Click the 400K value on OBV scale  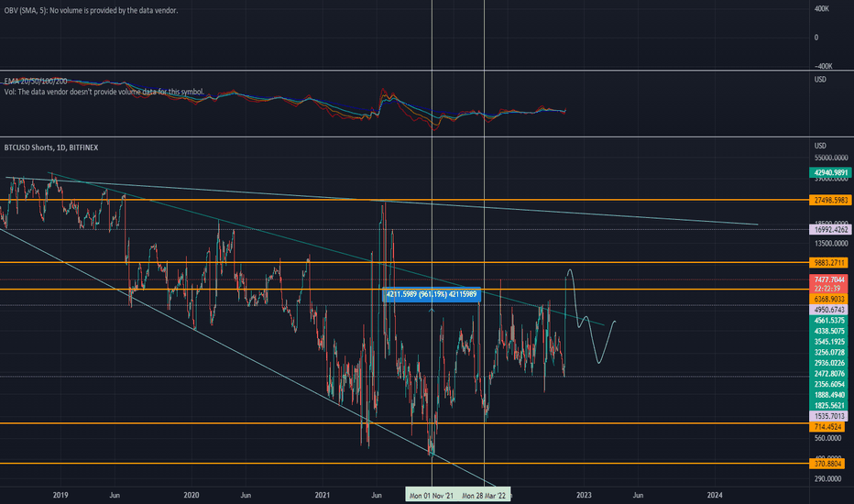tap(822, 9)
